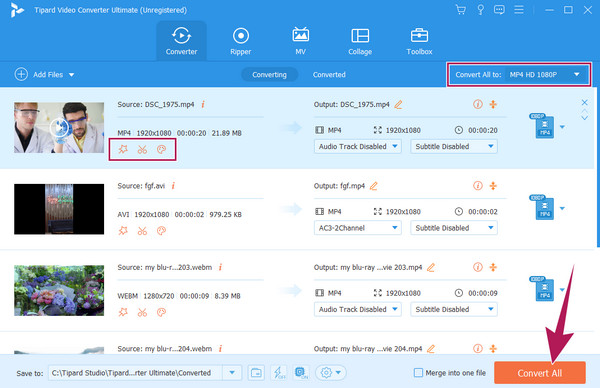The image size is (600, 388).
Task: View source info for DSC_1975.mp4
Action: 203,104
